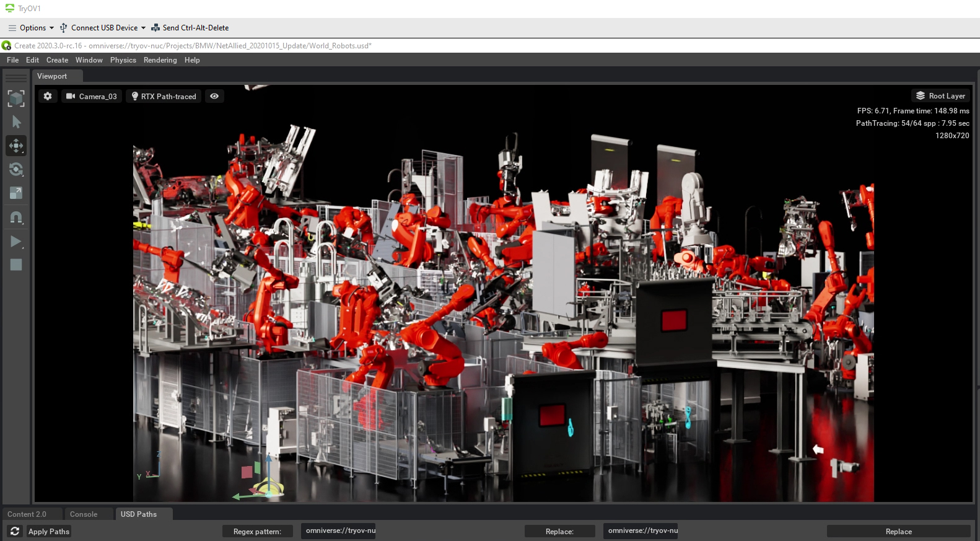Click the Regex pattern input field
The image size is (980, 541).
tap(338, 530)
